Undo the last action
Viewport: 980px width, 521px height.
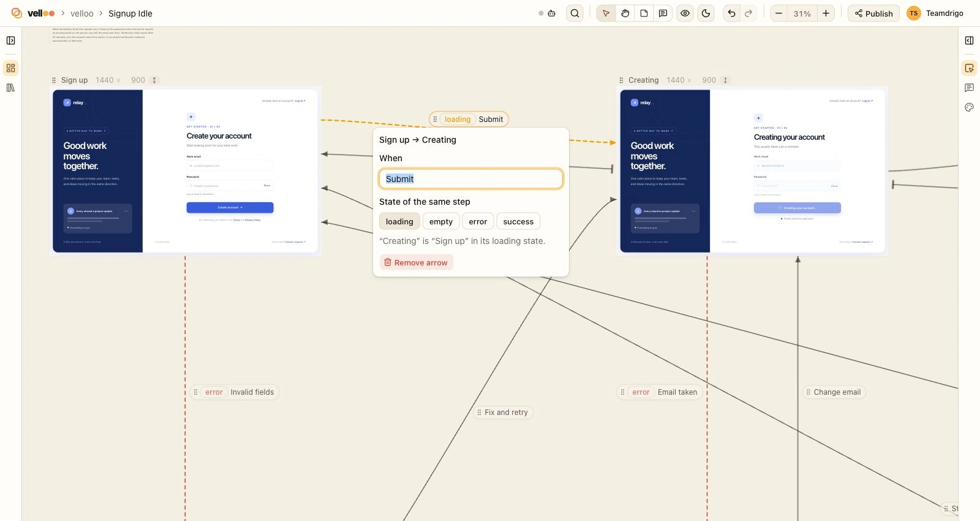coord(731,13)
